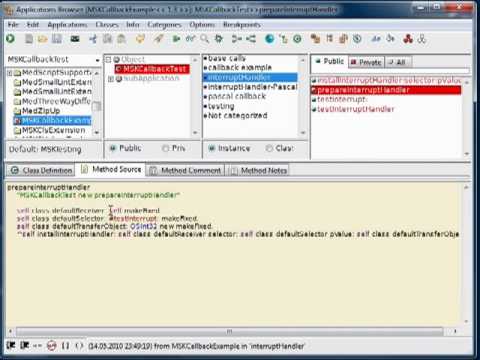
Task: Open the Edit menu
Action: click(33, 25)
